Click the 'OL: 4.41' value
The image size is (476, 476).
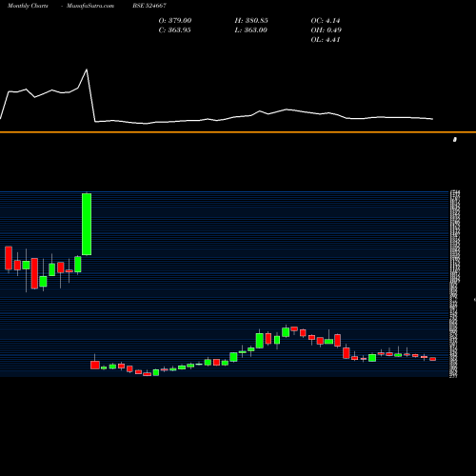coord(326,39)
